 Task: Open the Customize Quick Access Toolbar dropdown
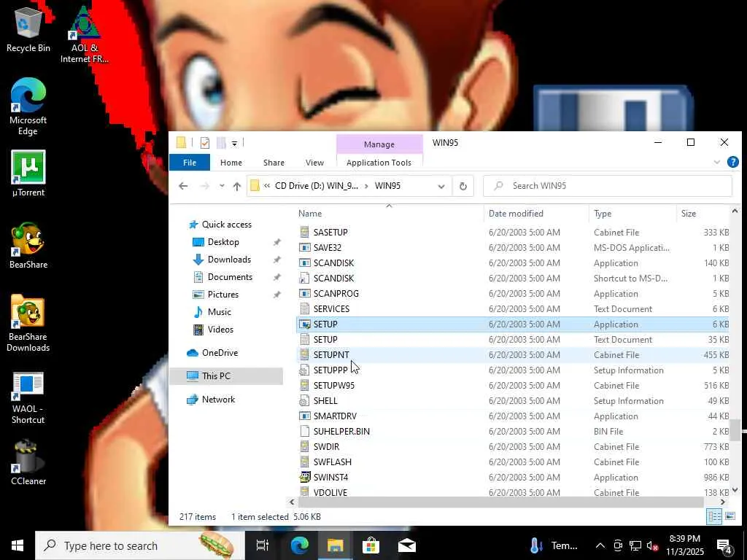click(234, 144)
